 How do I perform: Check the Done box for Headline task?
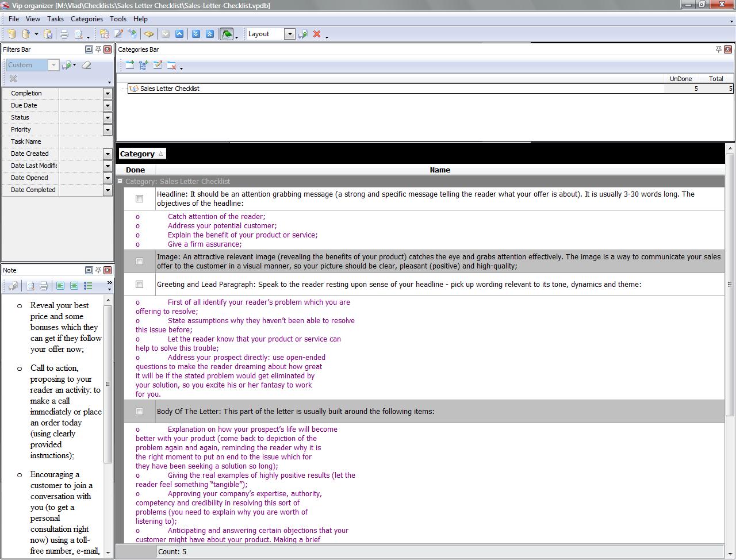139,199
